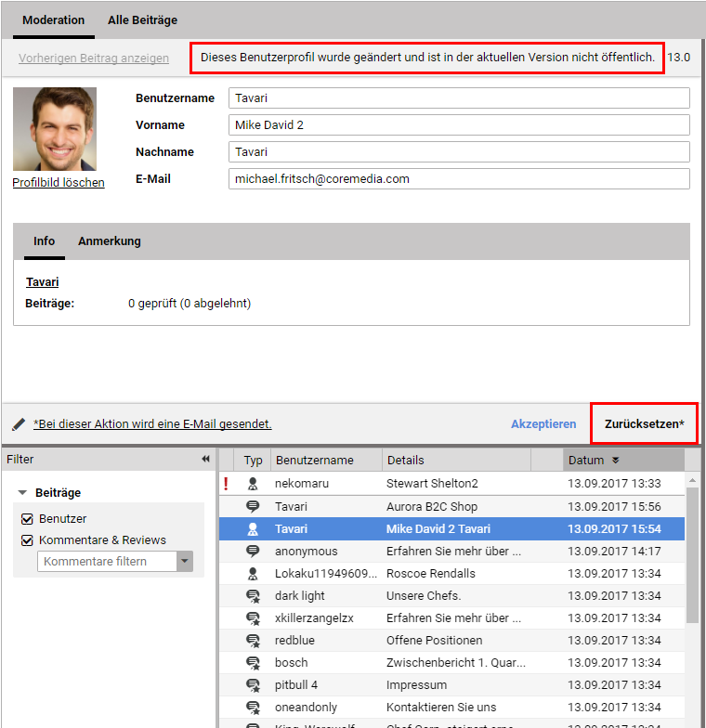Click the user icon in Lokaku row
Image resolution: width=706 pixels, height=728 pixels.
pos(253,573)
